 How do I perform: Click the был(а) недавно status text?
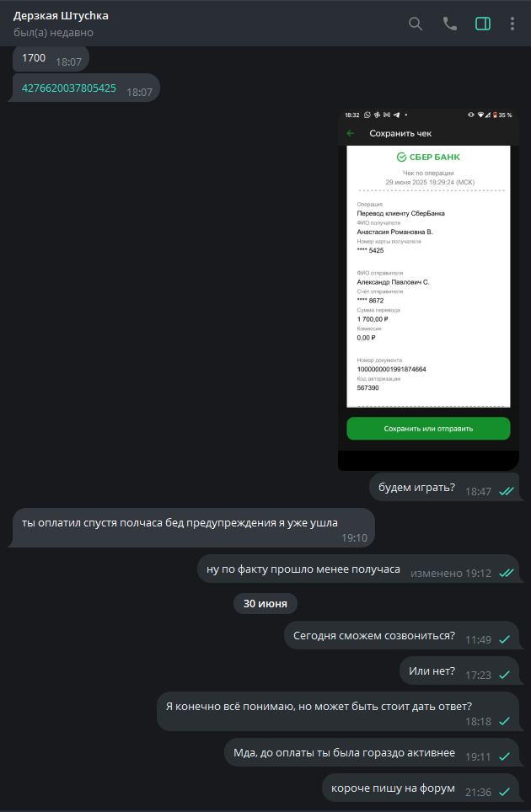(53, 33)
